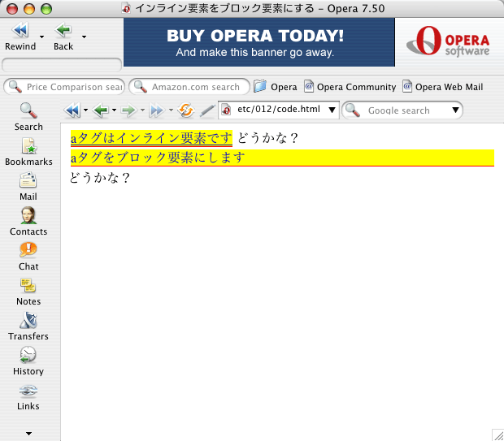Open the Notes panel in sidebar
The width and height of the screenshot is (504, 441).
tap(28, 292)
